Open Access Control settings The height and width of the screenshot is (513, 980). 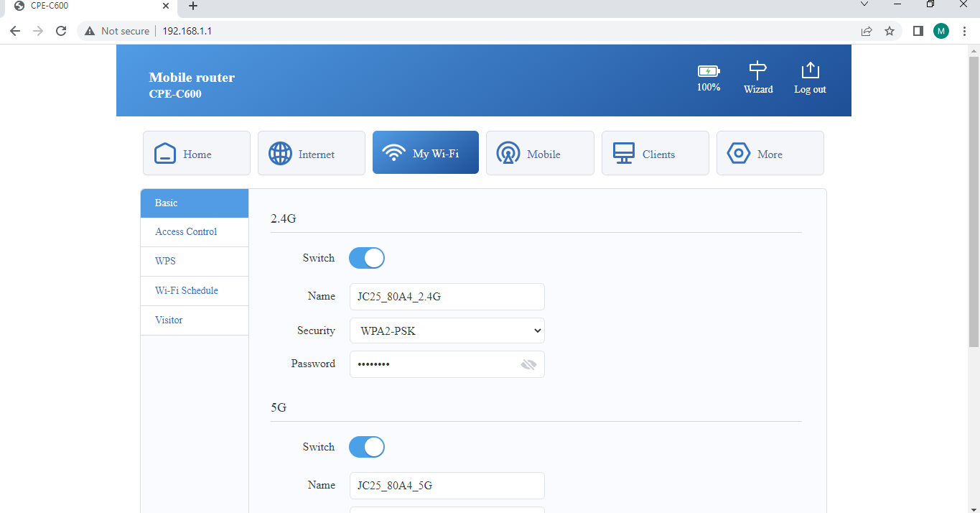point(195,232)
